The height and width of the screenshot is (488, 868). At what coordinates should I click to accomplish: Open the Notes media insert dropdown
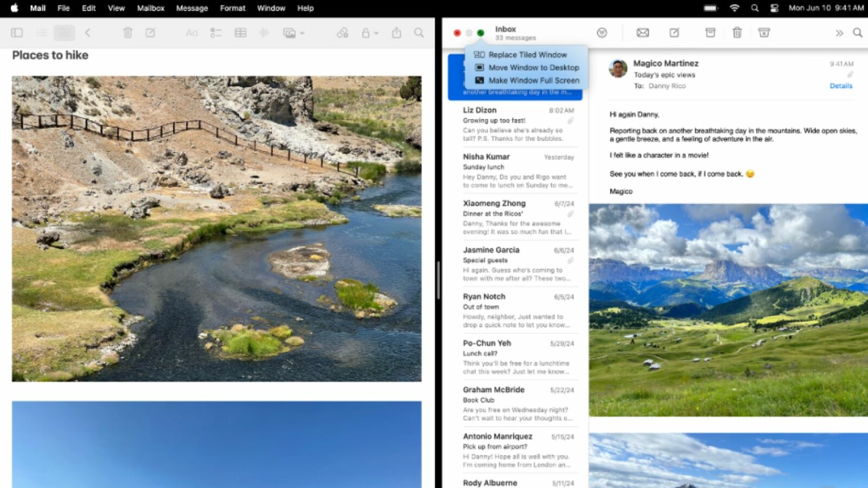point(293,33)
